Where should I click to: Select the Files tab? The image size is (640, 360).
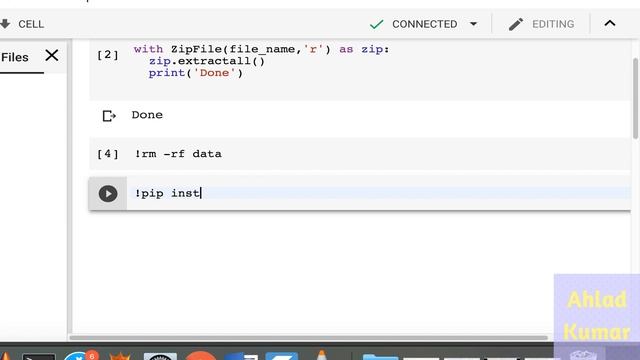click(x=15, y=57)
